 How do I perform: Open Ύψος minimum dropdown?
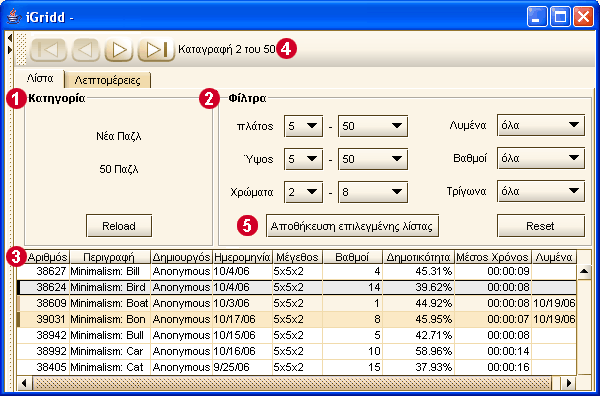click(303, 159)
